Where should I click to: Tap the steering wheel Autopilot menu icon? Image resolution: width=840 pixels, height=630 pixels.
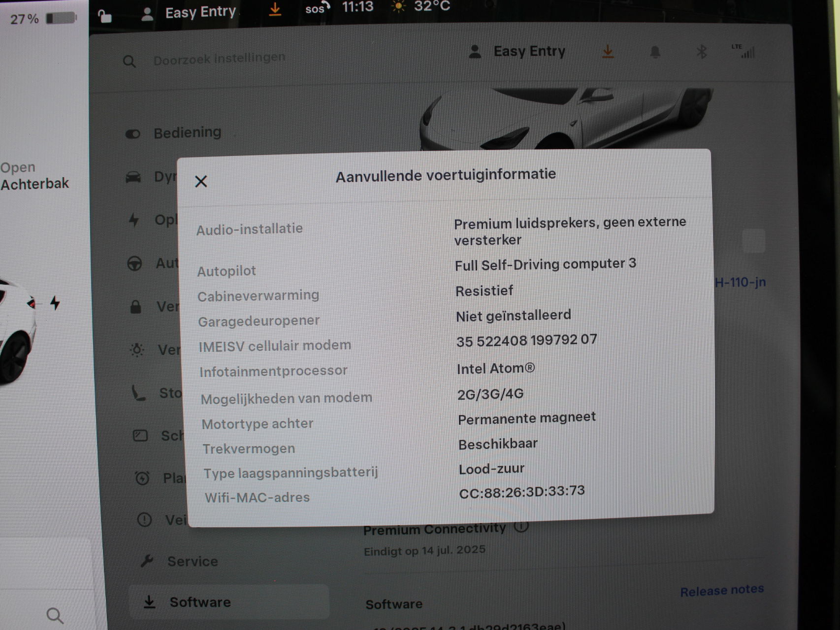coord(134,264)
